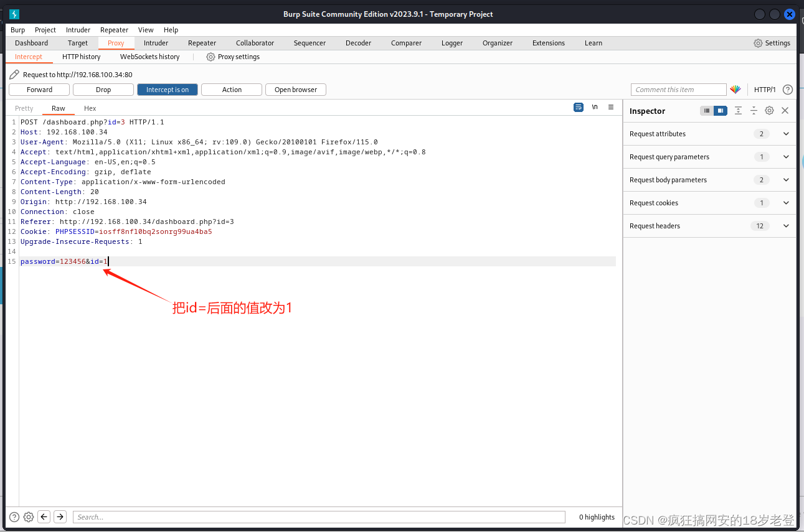Image resolution: width=804 pixels, height=532 pixels.
Task: Open the Learn tab
Action: (594, 43)
